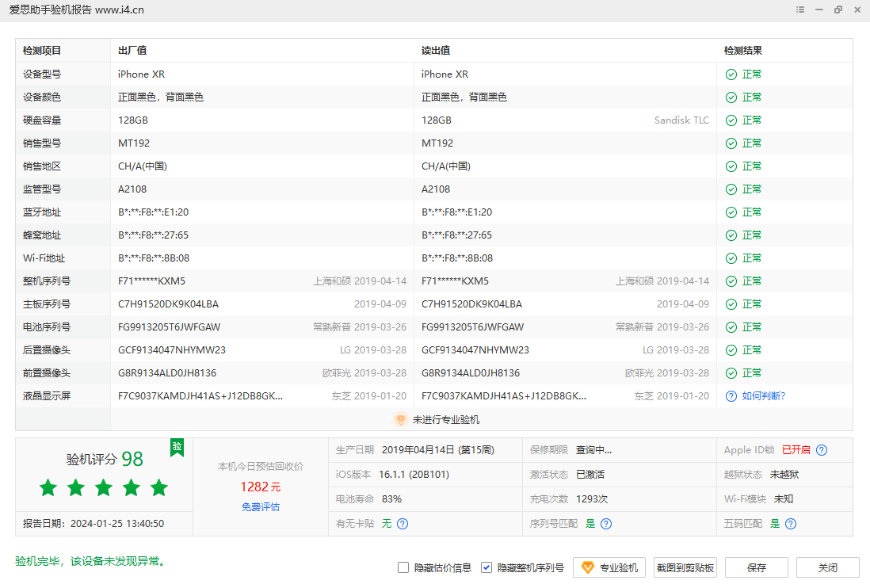
Task: Click the 检测结果 column header
Action: (743, 51)
